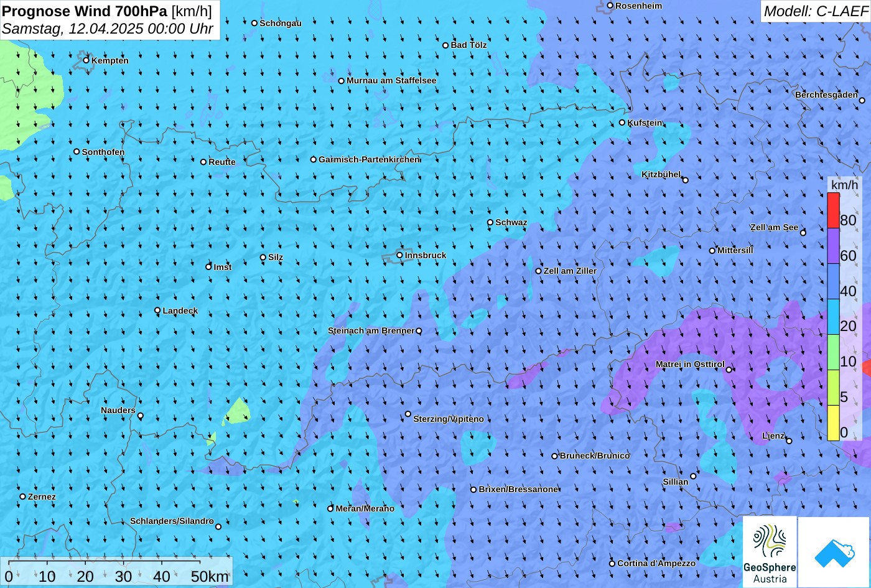Viewport: 871px width, 588px height.
Task: Click the Lienz city marker
Action: tap(789, 441)
